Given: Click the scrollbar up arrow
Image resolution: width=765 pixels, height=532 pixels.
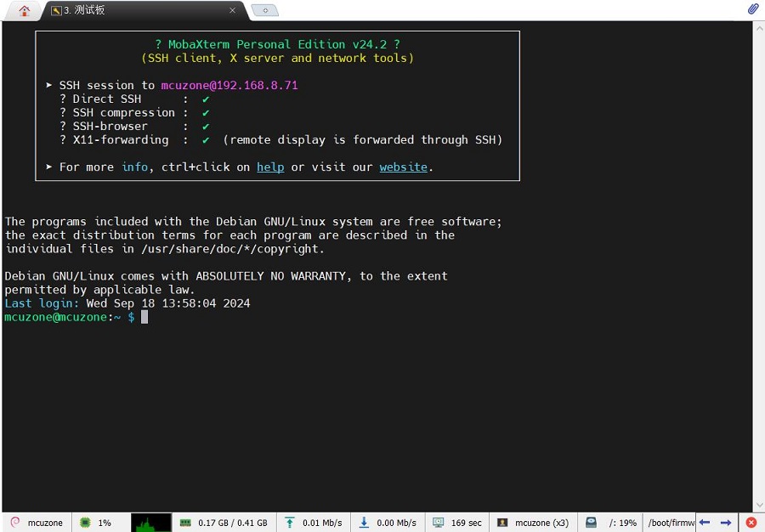Looking at the screenshot, I should (x=759, y=28).
